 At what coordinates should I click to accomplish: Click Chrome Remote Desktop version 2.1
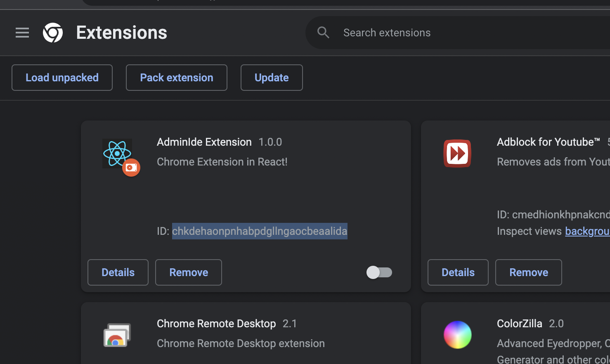click(290, 324)
